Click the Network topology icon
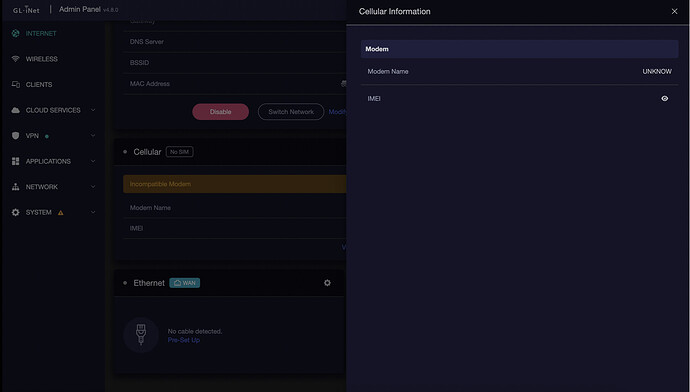The height and width of the screenshot is (392, 690). [x=15, y=187]
